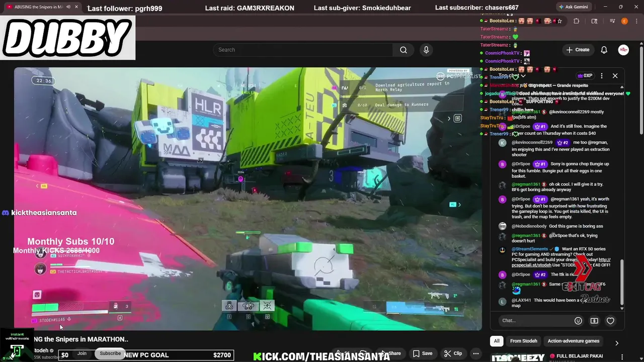Open the YouTube notifications bell
This screenshot has height=362, width=644.
pyautogui.click(x=604, y=50)
